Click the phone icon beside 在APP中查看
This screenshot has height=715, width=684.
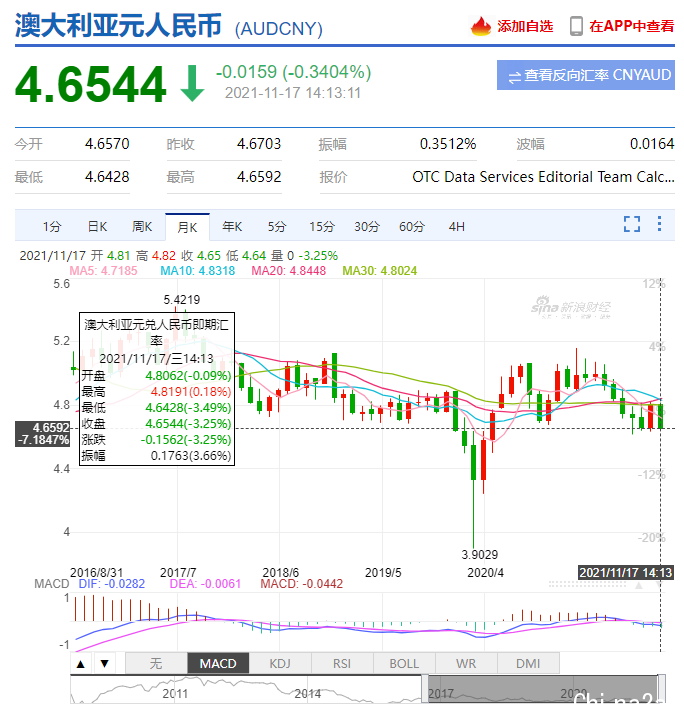[x=576, y=26]
